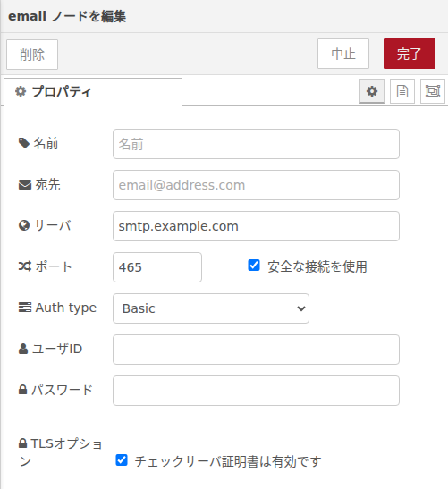448x489 pixels.
Task: Click the 'Auth type' label text
Action: tap(66, 308)
